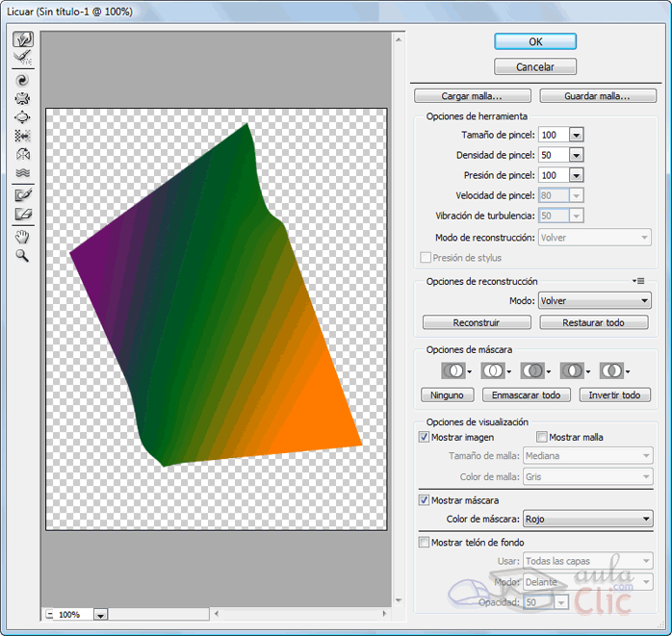
Task: Select the Freeze Mask tool
Action: [23, 195]
